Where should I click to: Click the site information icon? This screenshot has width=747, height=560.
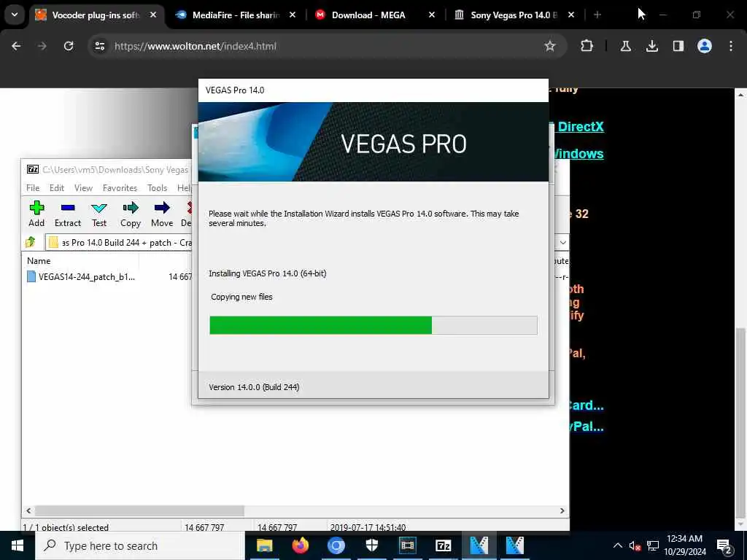pyautogui.click(x=99, y=46)
